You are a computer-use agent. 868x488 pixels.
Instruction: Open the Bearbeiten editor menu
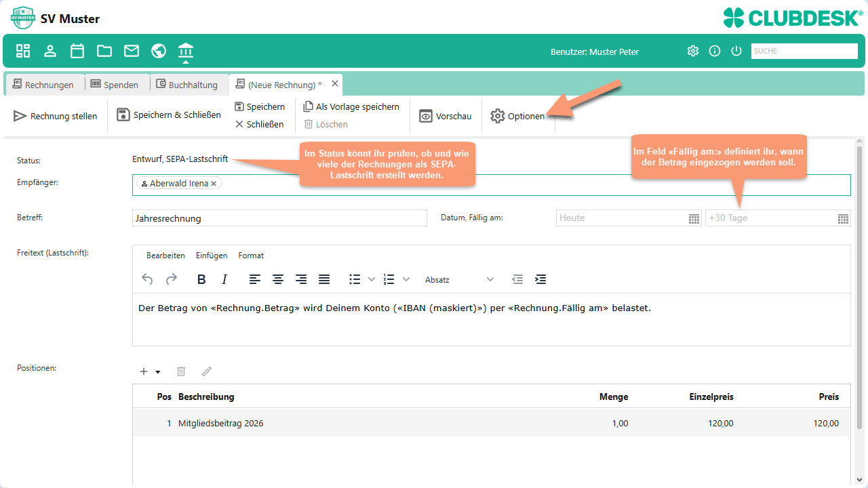pos(165,256)
